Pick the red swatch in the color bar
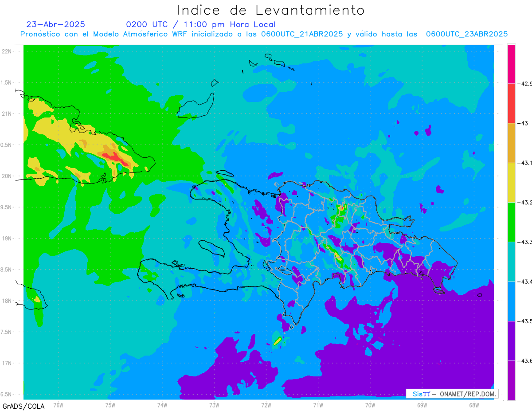 pos(511,103)
